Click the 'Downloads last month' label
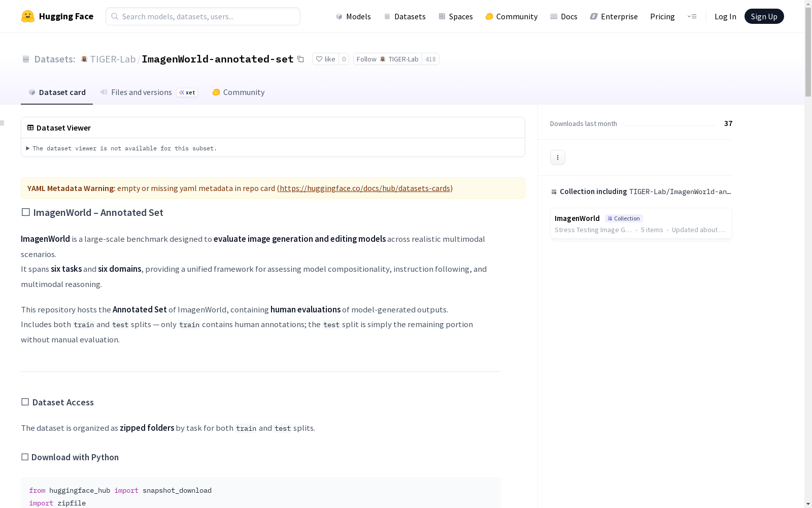 coord(584,123)
